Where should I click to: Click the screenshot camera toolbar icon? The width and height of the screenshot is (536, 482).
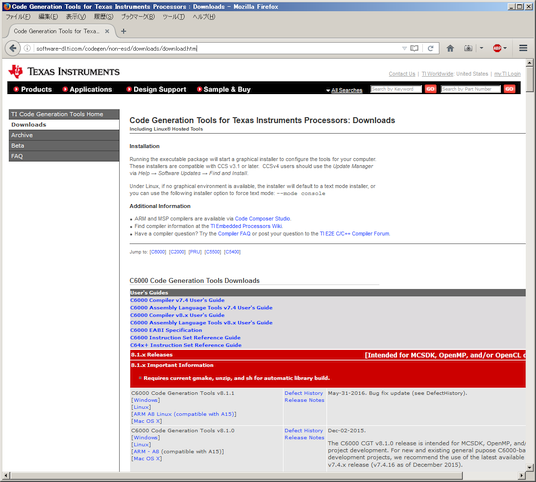pyautogui.click(x=468, y=48)
